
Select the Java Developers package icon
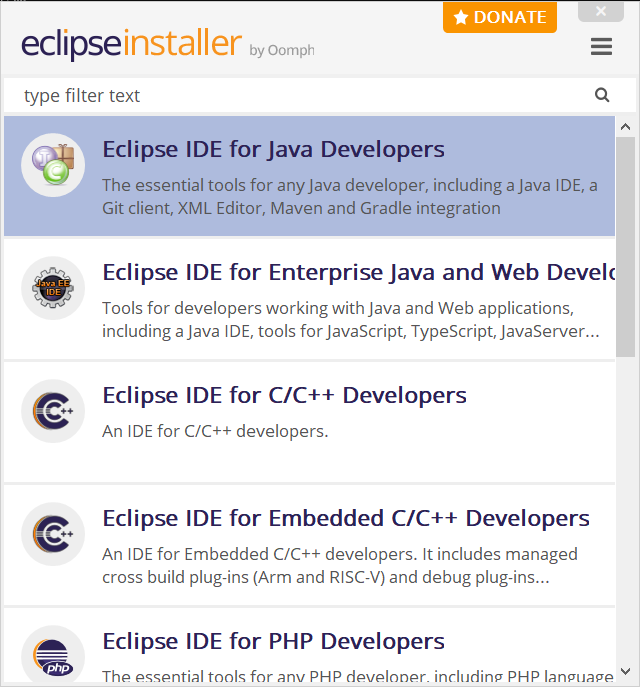coord(53,165)
